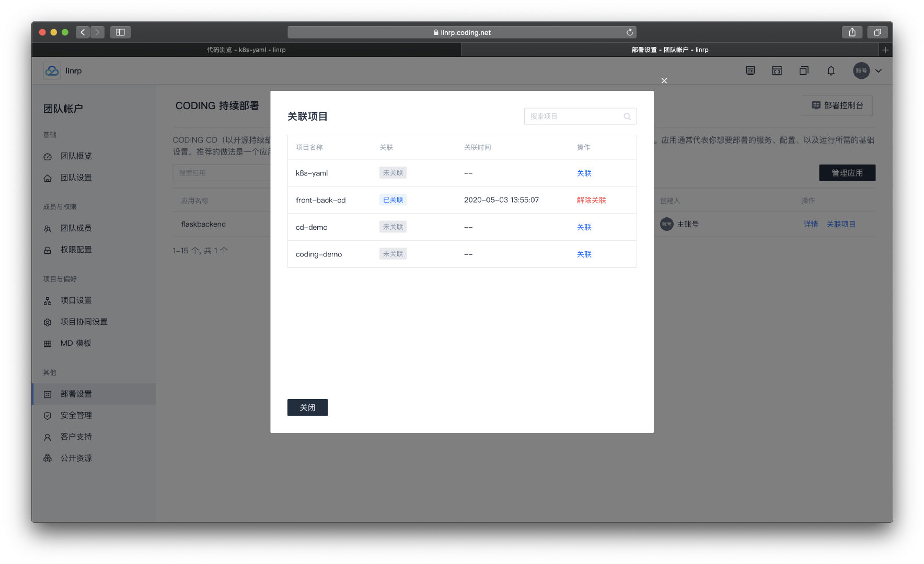This screenshot has width=924, height=564.
Task: Open 权限配置 lock icon in sidebar
Action: 48,250
